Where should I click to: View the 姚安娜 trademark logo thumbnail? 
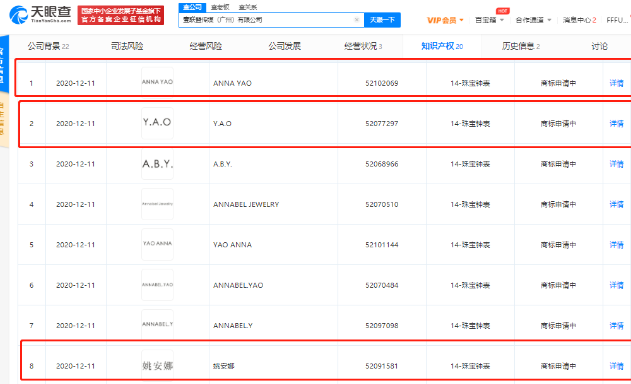click(x=157, y=365)
